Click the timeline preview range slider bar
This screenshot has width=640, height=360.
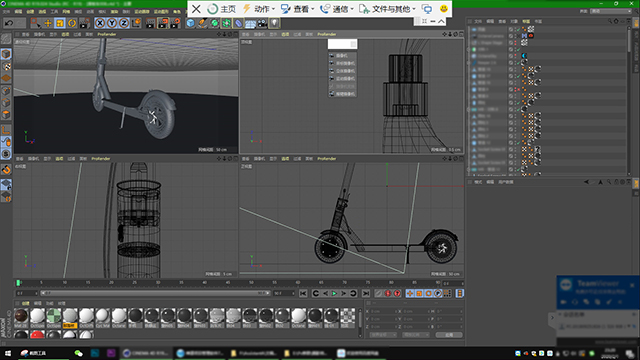[x=155, y=293]
